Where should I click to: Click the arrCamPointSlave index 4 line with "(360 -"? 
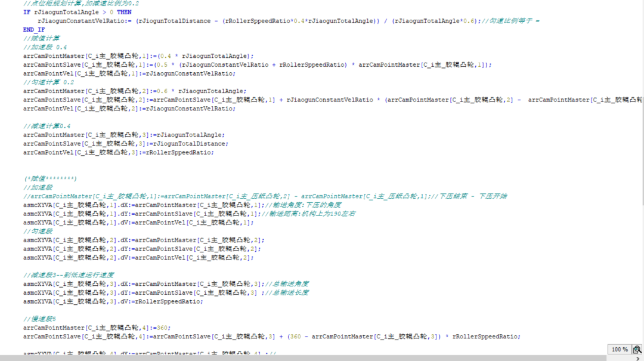pyautogui.click(x=272, y=337)
